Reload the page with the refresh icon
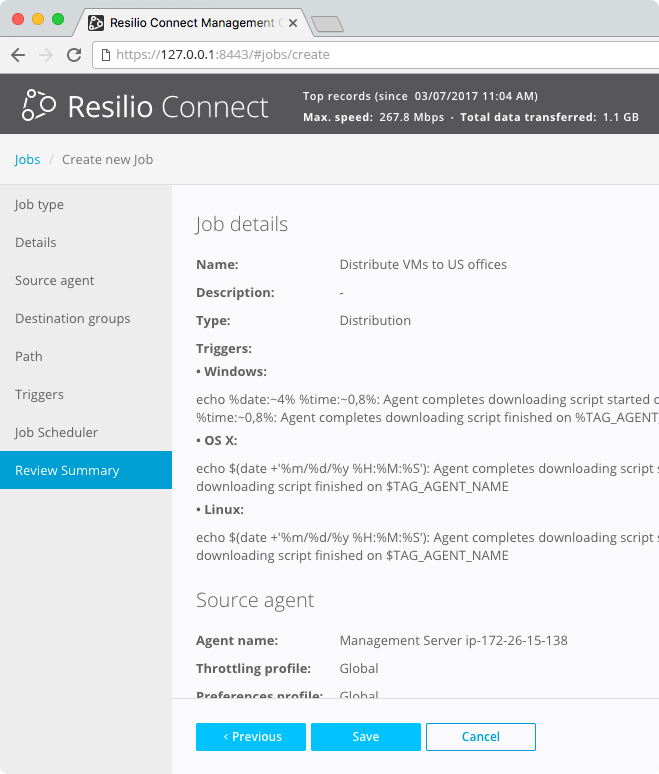 [x=74, y=55]
